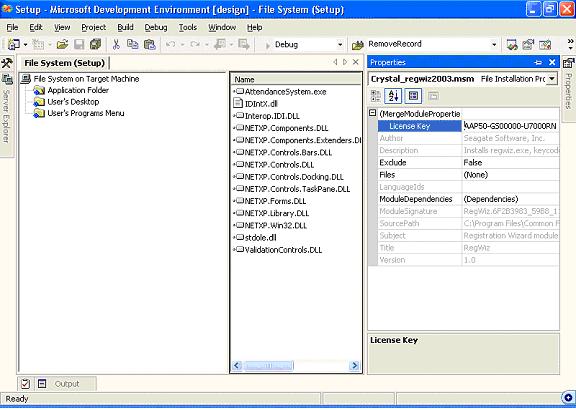Click the New Project toolbar icon

tap(14, 44)
